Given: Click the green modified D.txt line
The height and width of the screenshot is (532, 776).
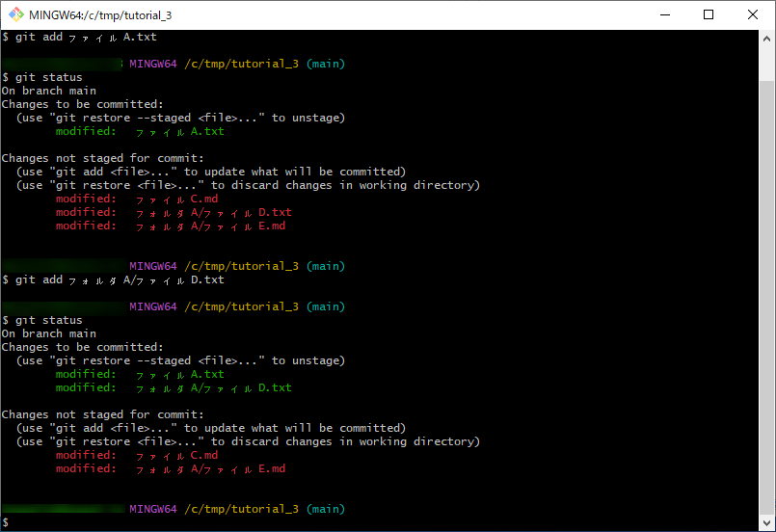Looking at the screenshot, I should [x=174, y=388].
